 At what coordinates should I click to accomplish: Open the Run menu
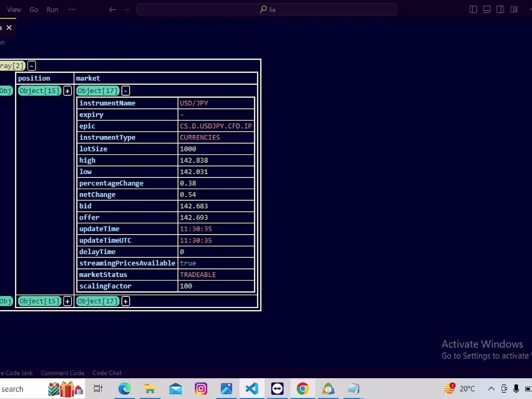[52, 9]
